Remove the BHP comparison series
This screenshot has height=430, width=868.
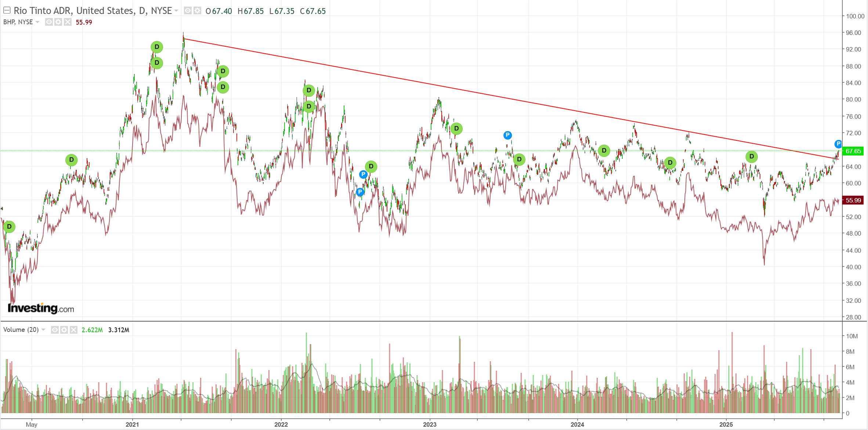68,22
